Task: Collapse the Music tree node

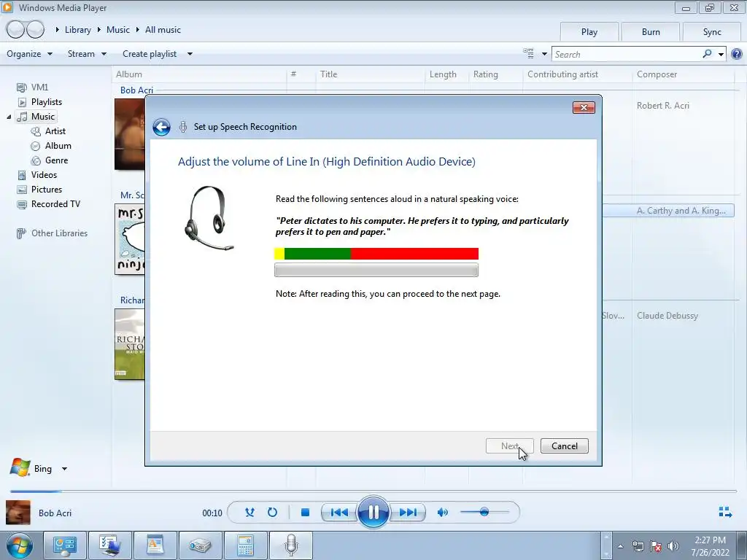Action: coord(9,117)
